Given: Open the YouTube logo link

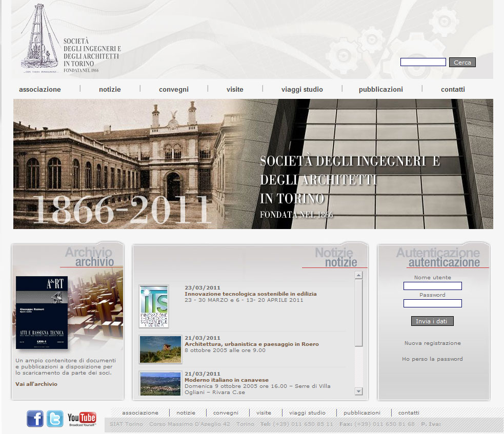Looking at the screenshot, I should tap(82, 419).
